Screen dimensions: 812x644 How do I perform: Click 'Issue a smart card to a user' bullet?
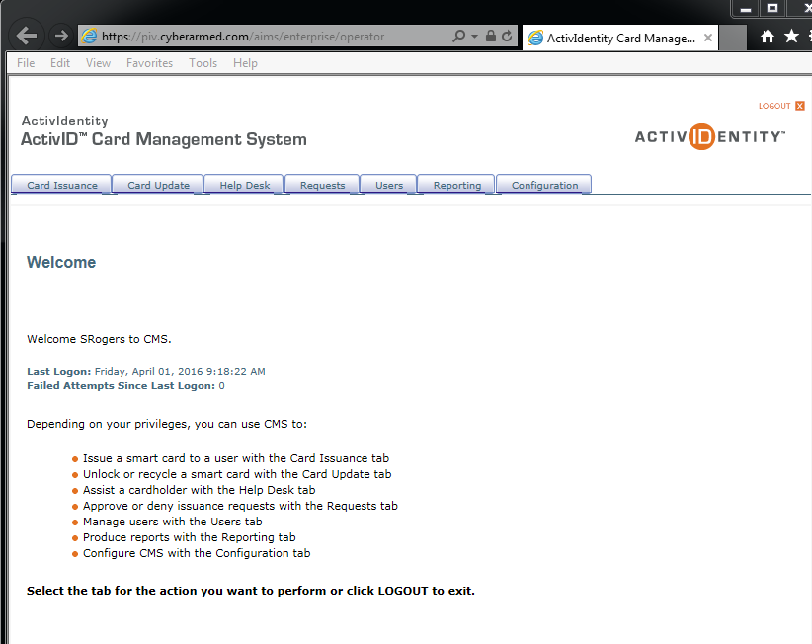pyautogui.click(x=236, y=458)
